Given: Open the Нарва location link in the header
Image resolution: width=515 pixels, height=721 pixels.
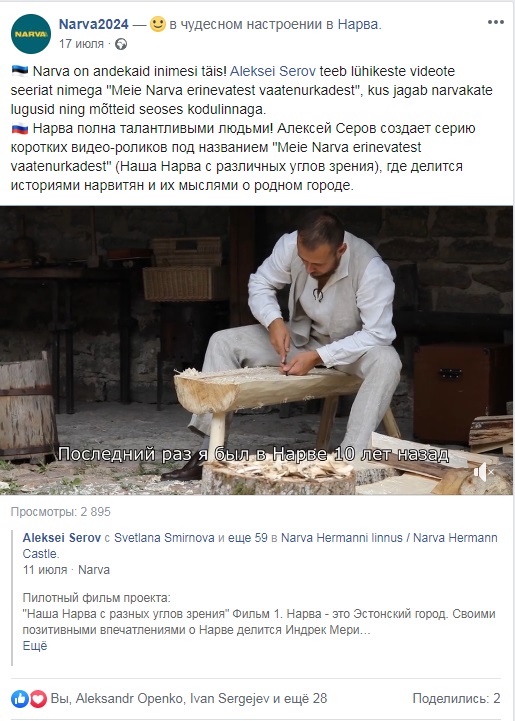Looking at the screenshot, I should [359, 24].
